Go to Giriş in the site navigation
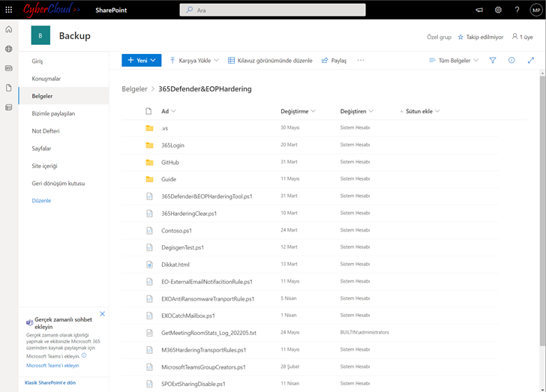The width and height of the screenshot is (546, 392). tap(37, 61)
